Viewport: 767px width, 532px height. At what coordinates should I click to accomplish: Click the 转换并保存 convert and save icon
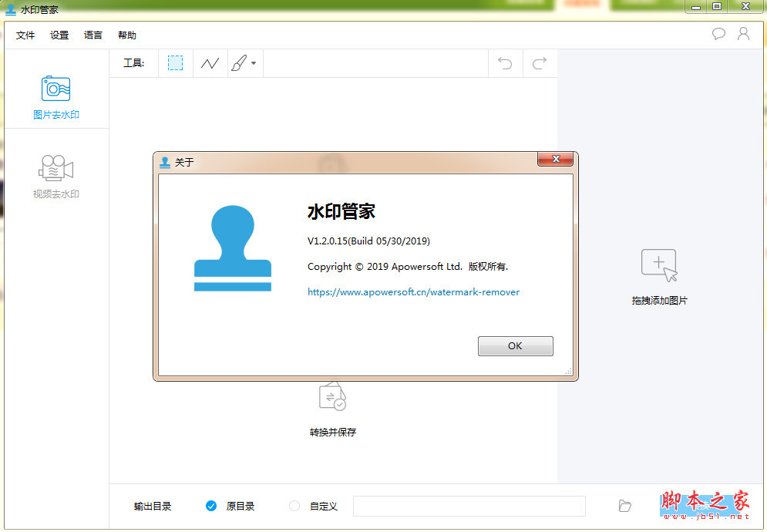(x=333, y=396)
